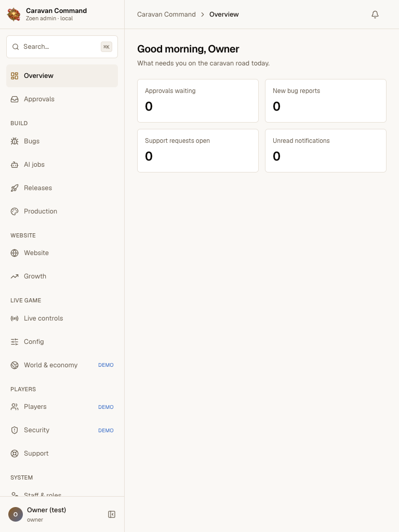
Task: Click the breadcrumb chevron separator
Action: point(203,15)
